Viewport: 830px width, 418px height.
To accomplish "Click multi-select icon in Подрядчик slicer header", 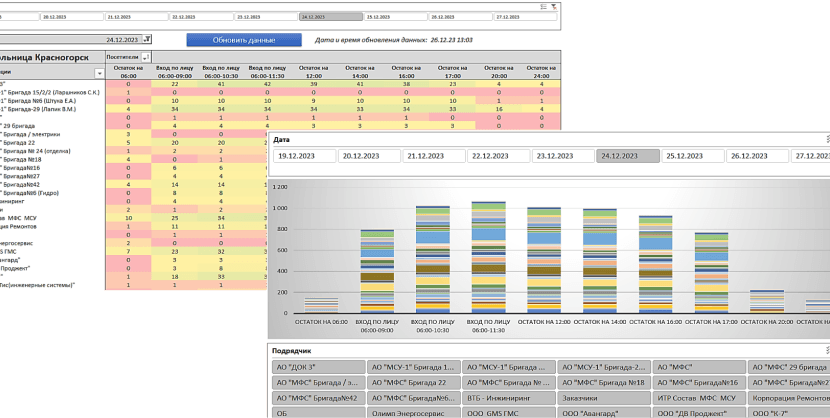I will 826,351.
